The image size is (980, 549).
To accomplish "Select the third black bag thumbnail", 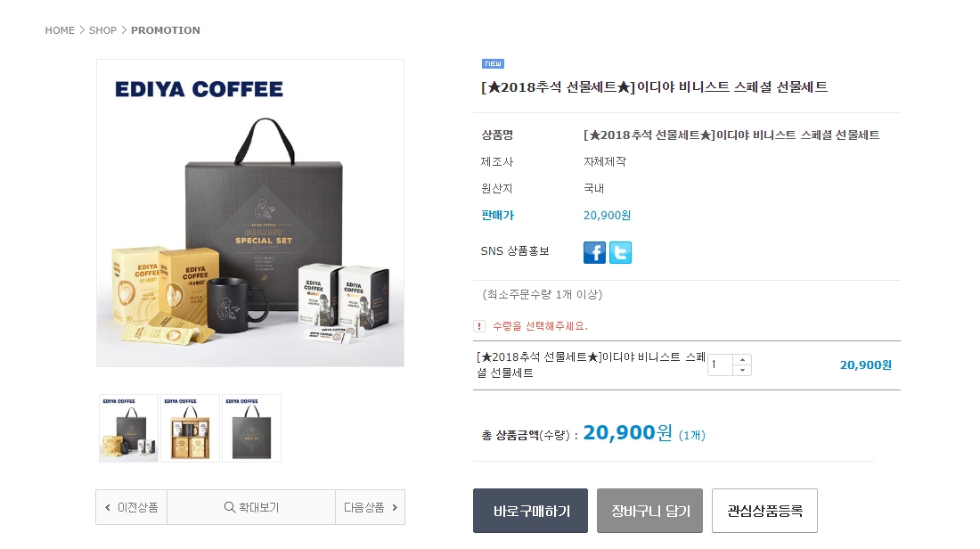I will coord(251,429).
